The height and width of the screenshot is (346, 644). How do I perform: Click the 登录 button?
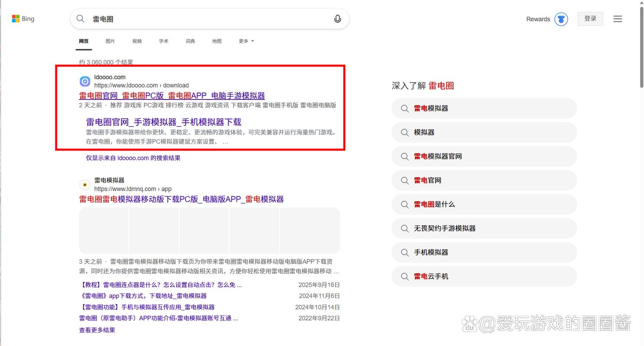click(590, 19)
